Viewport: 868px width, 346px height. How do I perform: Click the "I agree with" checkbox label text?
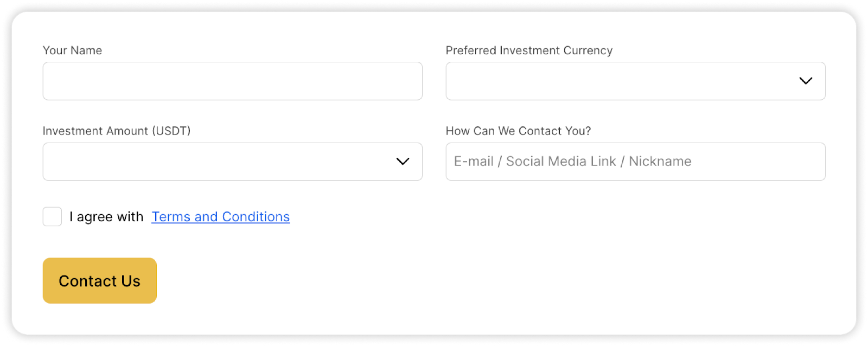(x=106, y=217)
